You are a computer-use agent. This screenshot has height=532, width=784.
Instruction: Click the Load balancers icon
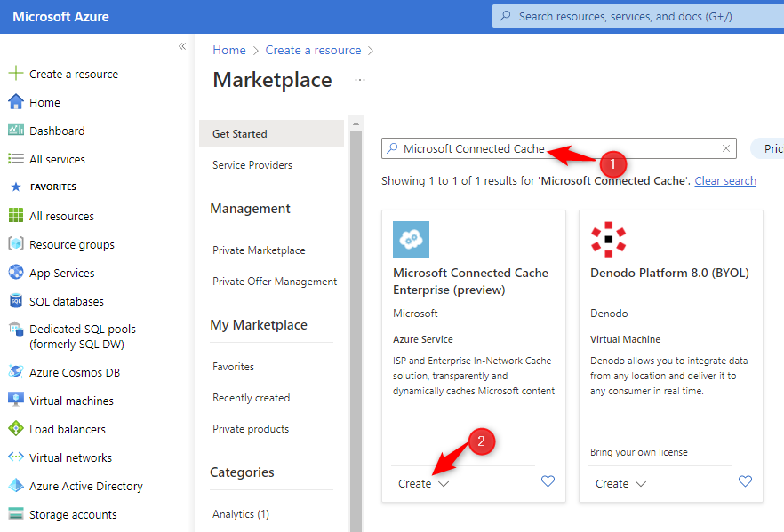[x=15, y=429]
